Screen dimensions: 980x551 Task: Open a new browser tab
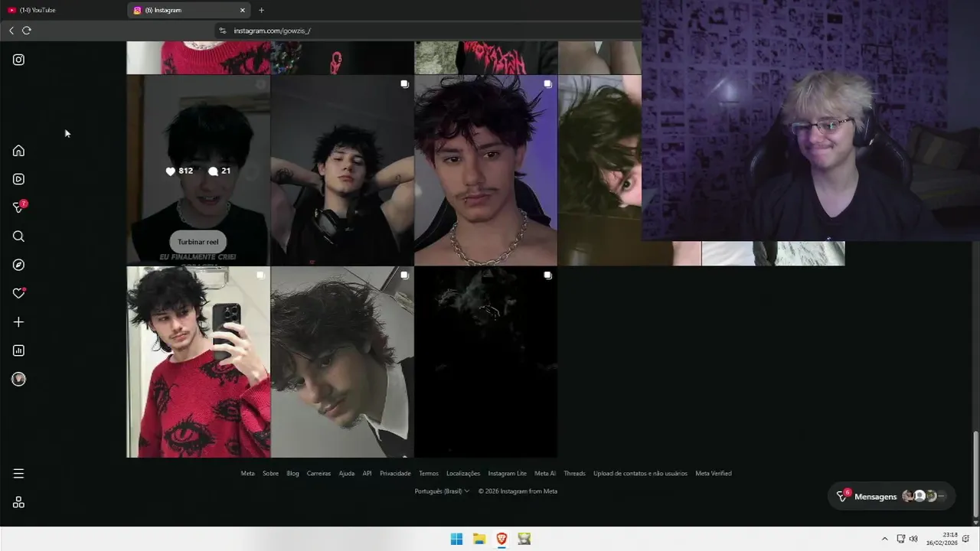tap(261, 10)
